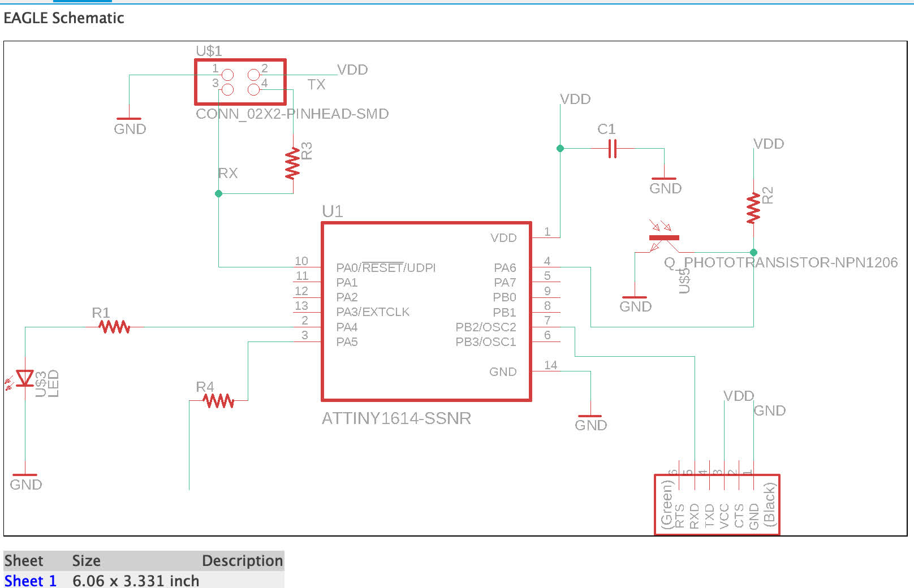Click the R3 resistor symbol
Image resolution: width=914 pixels, height=588 pixels.
[293, 163]
